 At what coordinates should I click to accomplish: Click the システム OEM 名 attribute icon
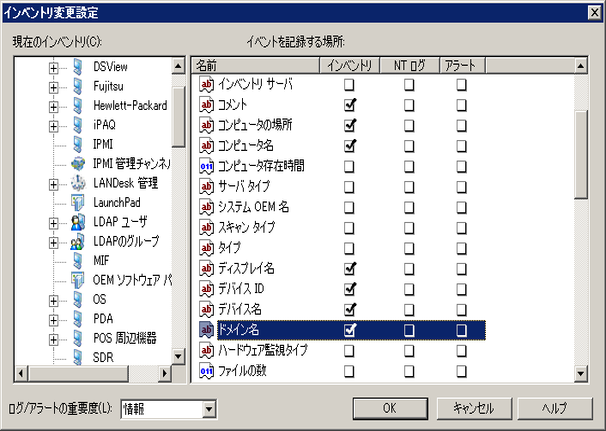pyautogui.click(x=206, y=207)
